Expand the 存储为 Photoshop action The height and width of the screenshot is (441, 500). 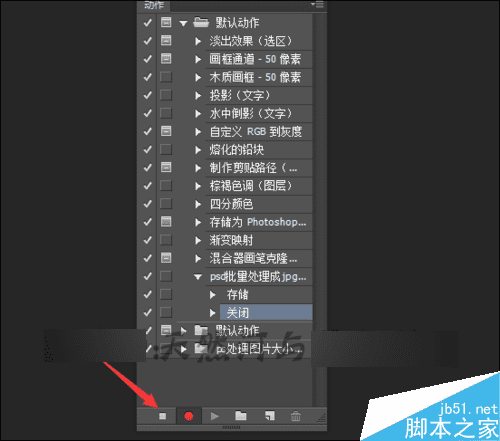point(198,222)
